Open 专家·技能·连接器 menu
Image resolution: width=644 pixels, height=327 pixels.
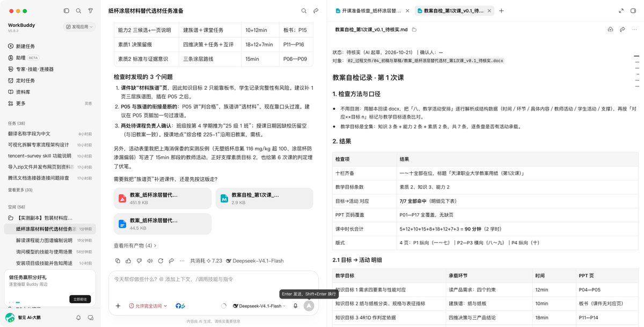(x=31, y=69)
